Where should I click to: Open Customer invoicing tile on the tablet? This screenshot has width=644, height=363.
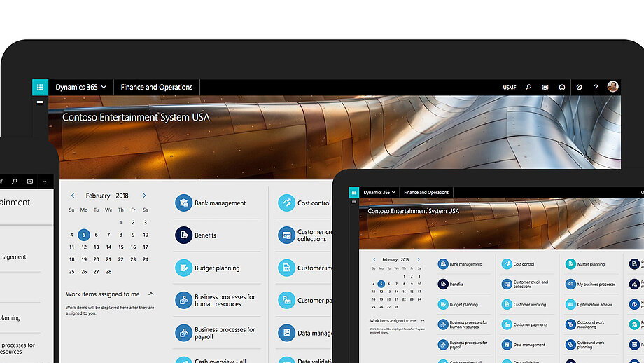click(x=527, y=305)
